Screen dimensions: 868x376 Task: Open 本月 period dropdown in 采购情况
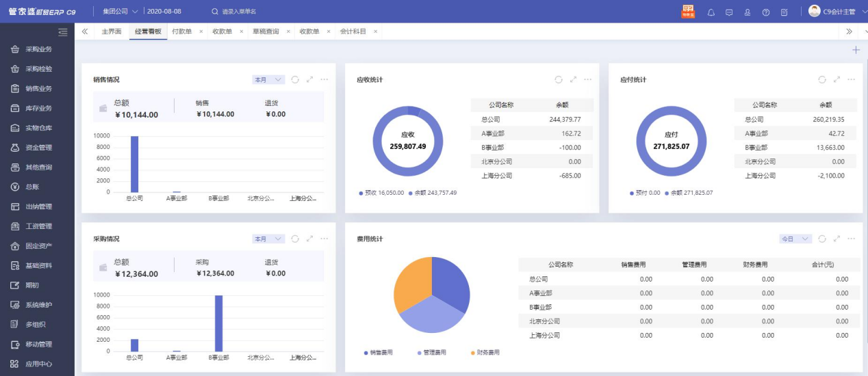click(268, 239)
